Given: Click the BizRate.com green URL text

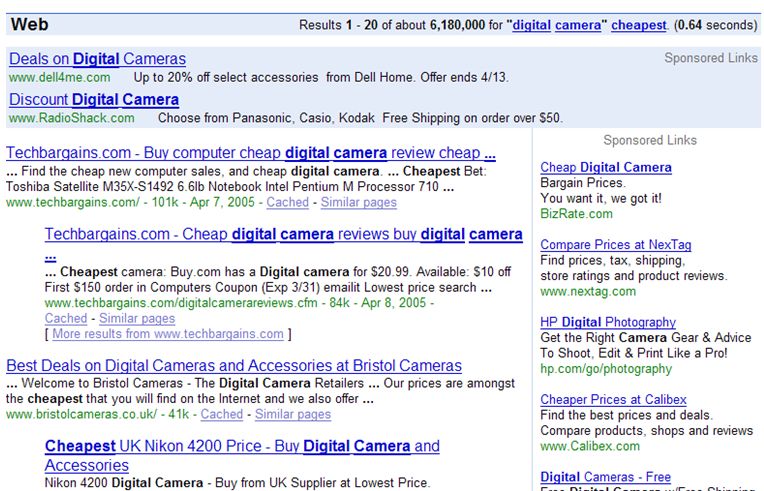Looking at the screenshot, I should coord(576,214).
